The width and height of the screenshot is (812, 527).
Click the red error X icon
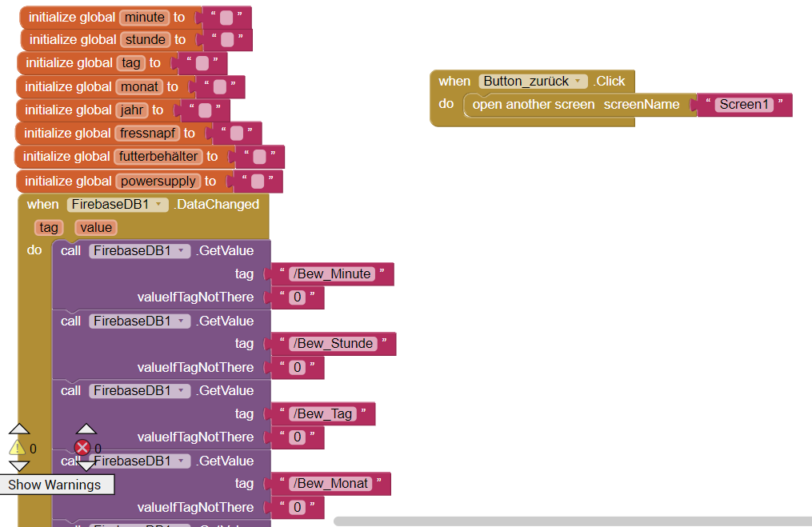pos(82,448)
